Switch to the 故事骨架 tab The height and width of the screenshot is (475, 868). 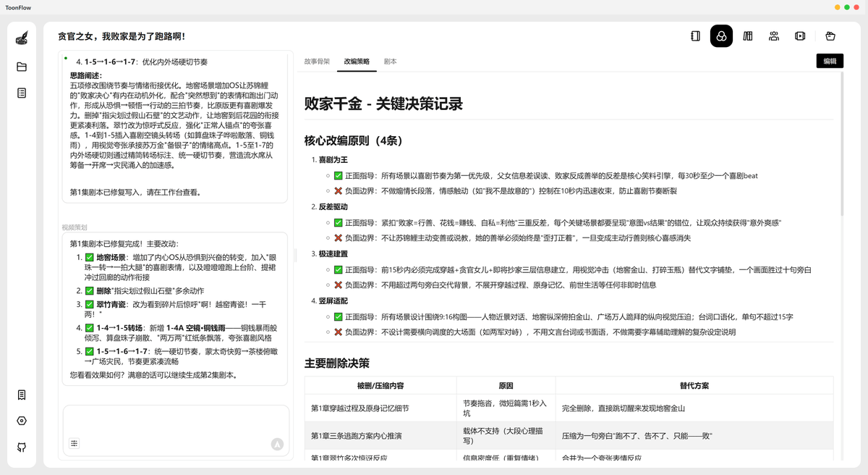317,62
